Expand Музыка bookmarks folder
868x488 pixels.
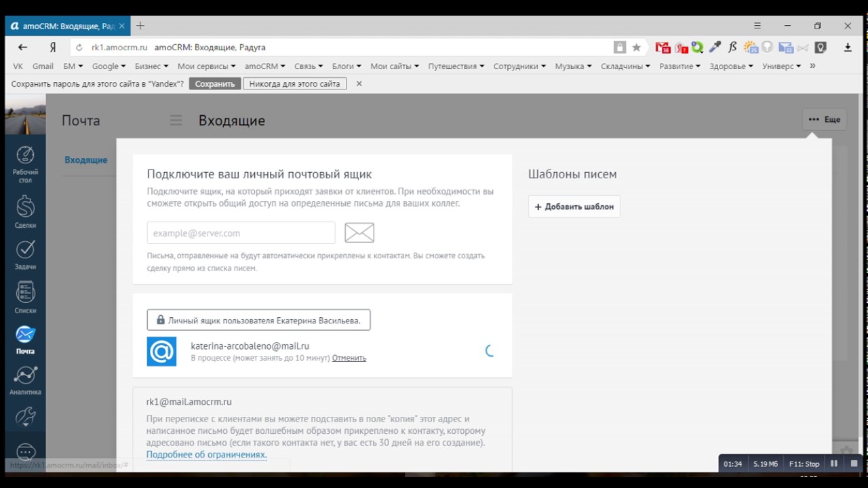[573, 66]
